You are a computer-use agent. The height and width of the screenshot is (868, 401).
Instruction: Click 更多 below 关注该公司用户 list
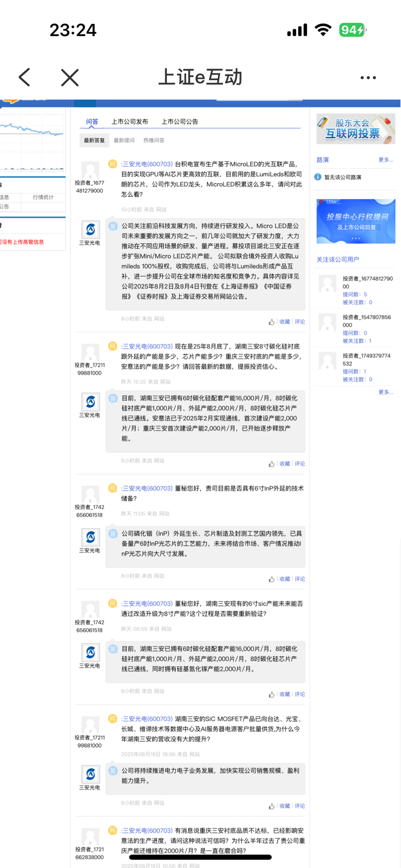[386, 392]
